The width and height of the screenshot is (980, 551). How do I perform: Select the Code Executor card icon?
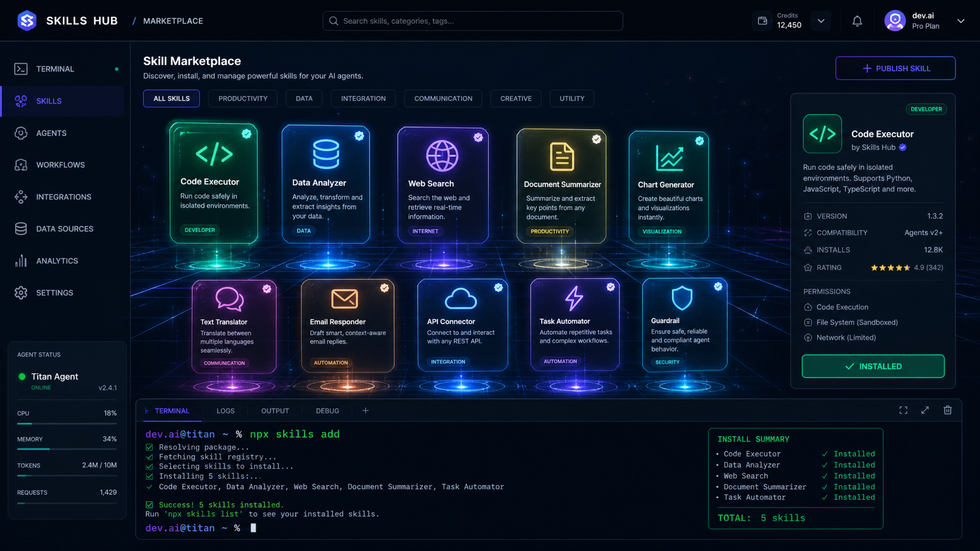pos(214,154)
